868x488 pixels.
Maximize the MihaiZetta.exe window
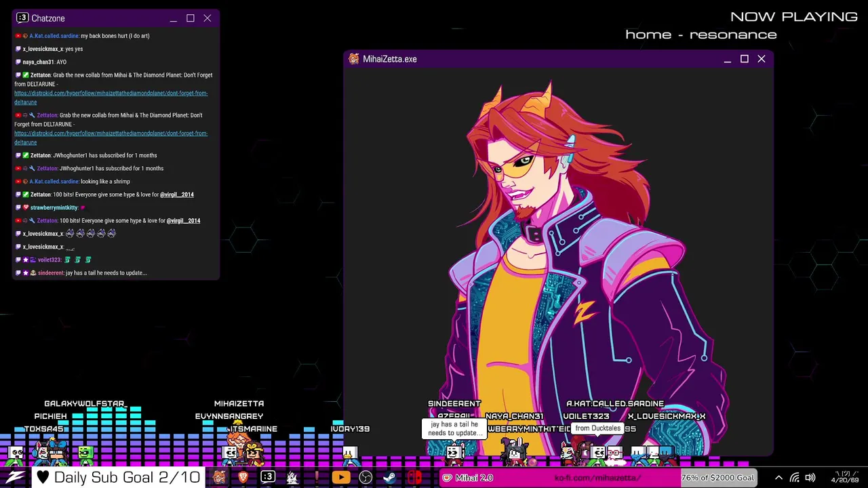point(745,59)
